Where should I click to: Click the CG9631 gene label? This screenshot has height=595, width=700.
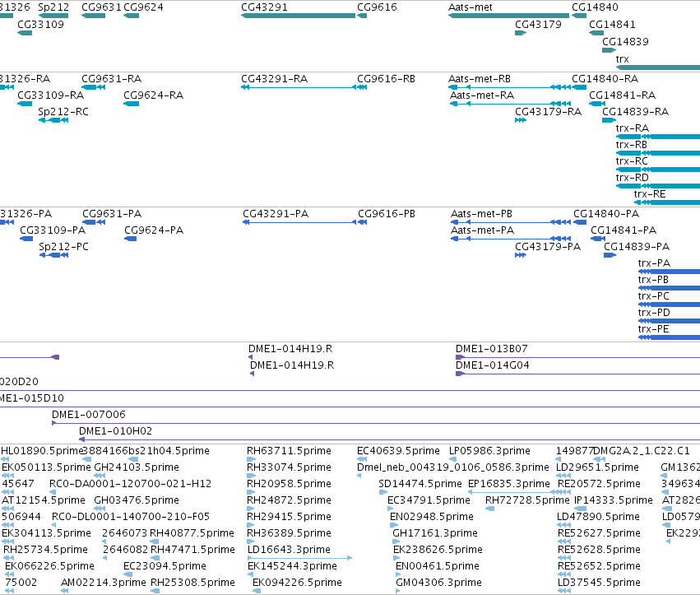click(101, 7)
